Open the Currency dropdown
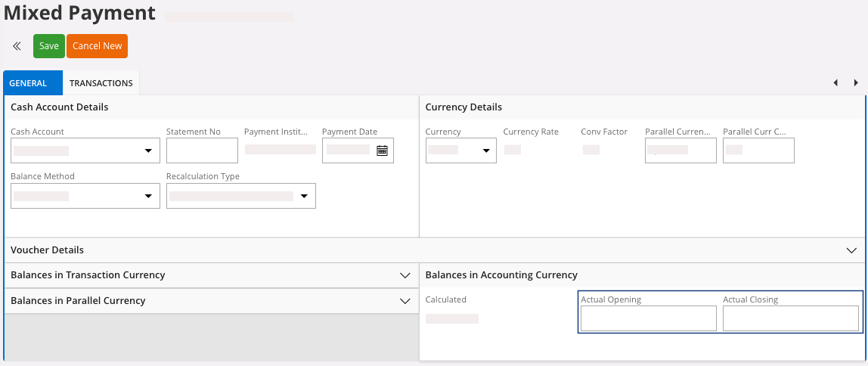This screenshot has width=868, height=366. (x=485, y=151)
